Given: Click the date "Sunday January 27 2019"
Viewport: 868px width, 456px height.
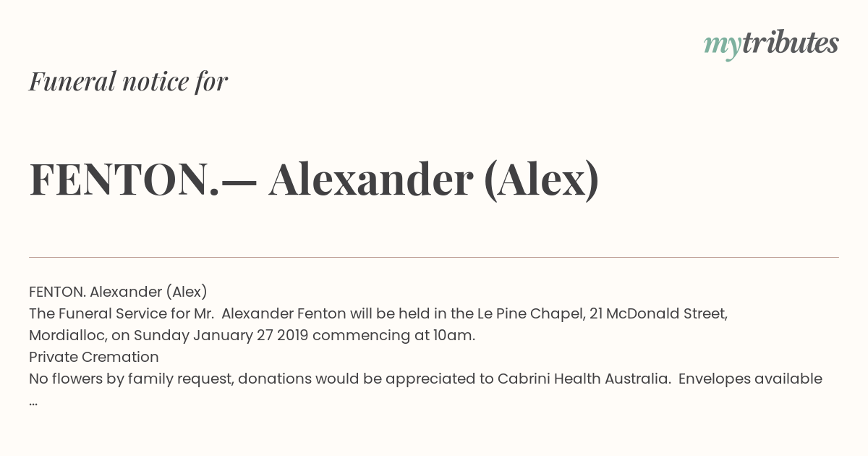Looking at the screenshot, I should click(221, 335).
